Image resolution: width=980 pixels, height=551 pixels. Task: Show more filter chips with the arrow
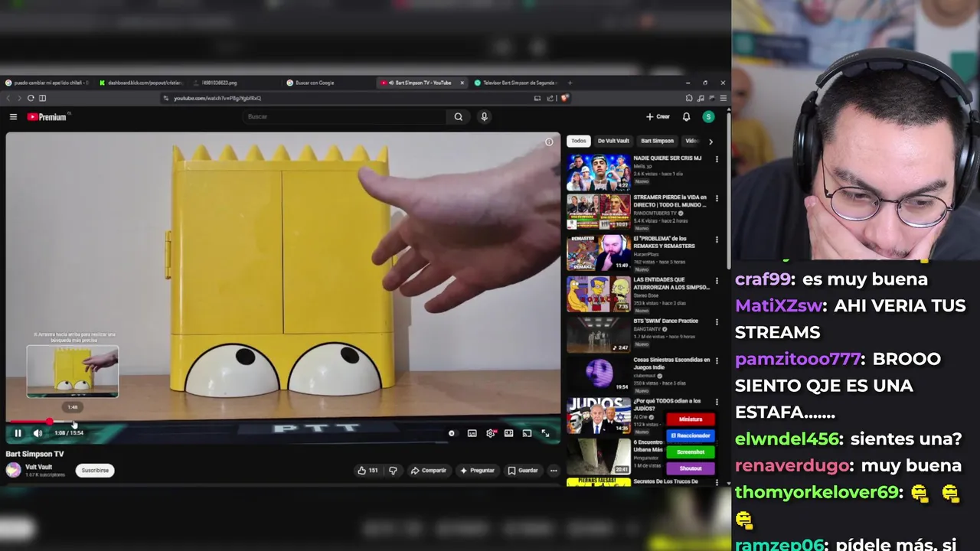click(x=710, y=141)
